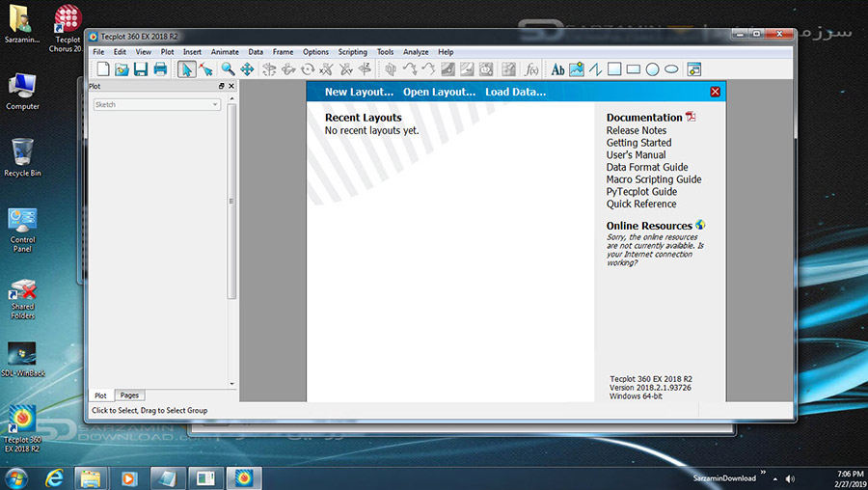Open the Insert menu

coord(192,52)
